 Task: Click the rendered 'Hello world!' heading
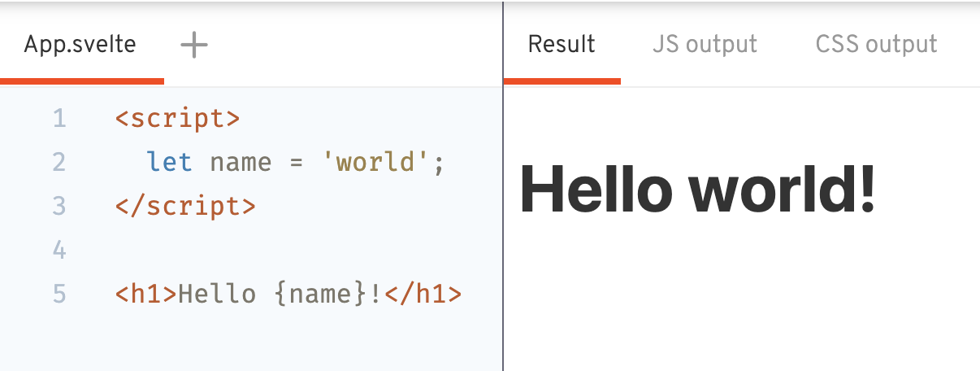698,189
